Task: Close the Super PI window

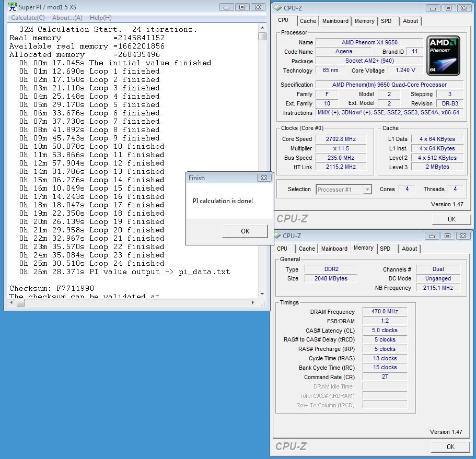Action: click(x=258, y=7)
